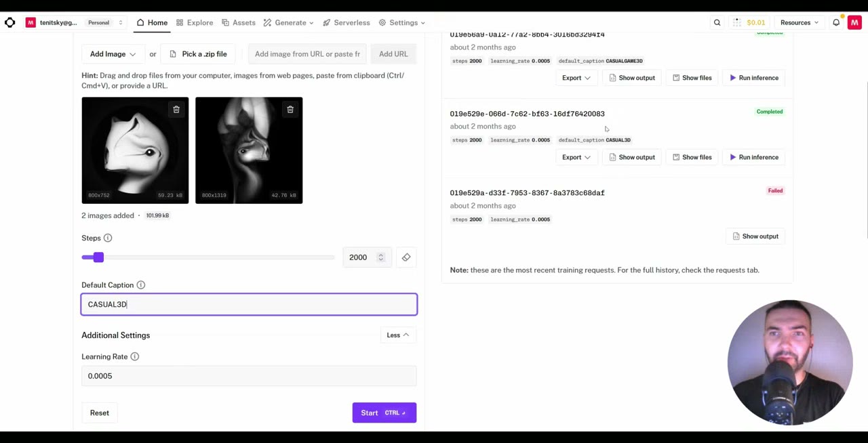Click request ID 019e529a-d33f-7953-8367-8a3783c68daf

click(527, 193)
